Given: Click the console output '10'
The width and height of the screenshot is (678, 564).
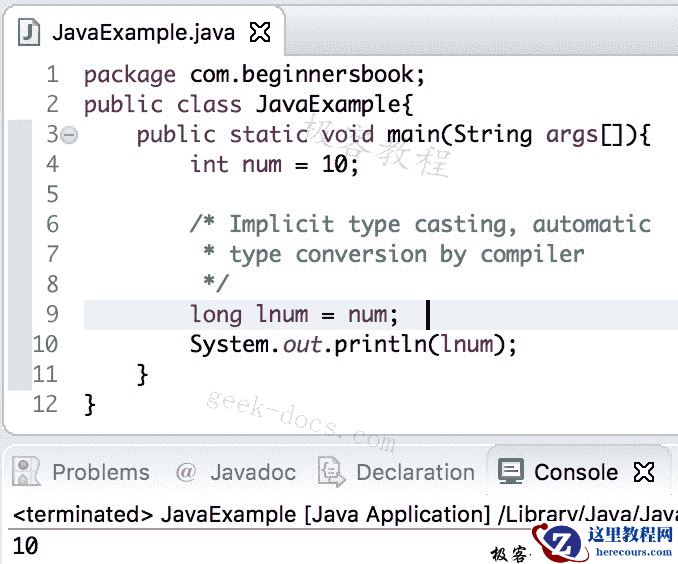Looking at the screenshot, I should pos(26,546).
